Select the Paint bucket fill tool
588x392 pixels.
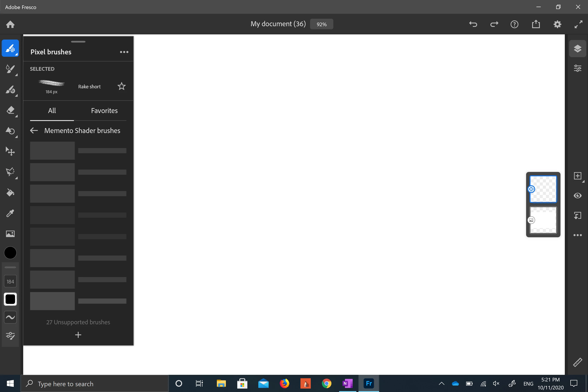pyautogui.click(x=10, y=193)
